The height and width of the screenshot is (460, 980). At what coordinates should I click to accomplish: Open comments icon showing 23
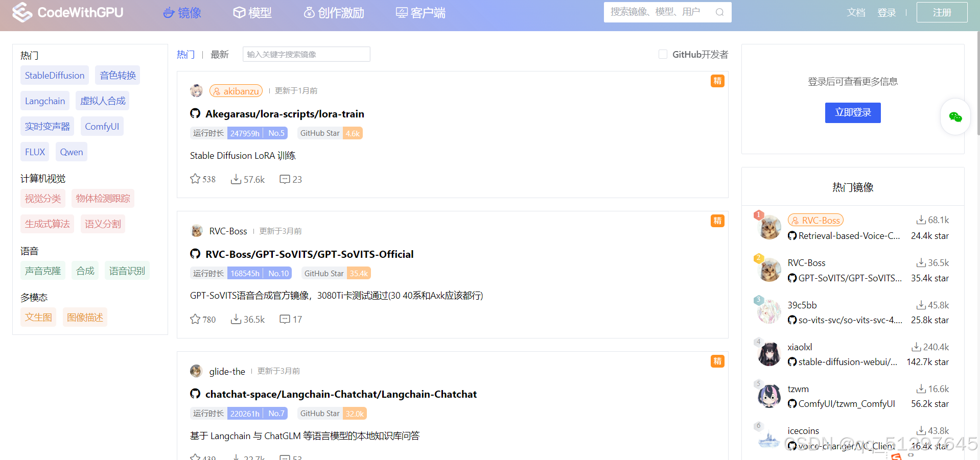[285, 179]
